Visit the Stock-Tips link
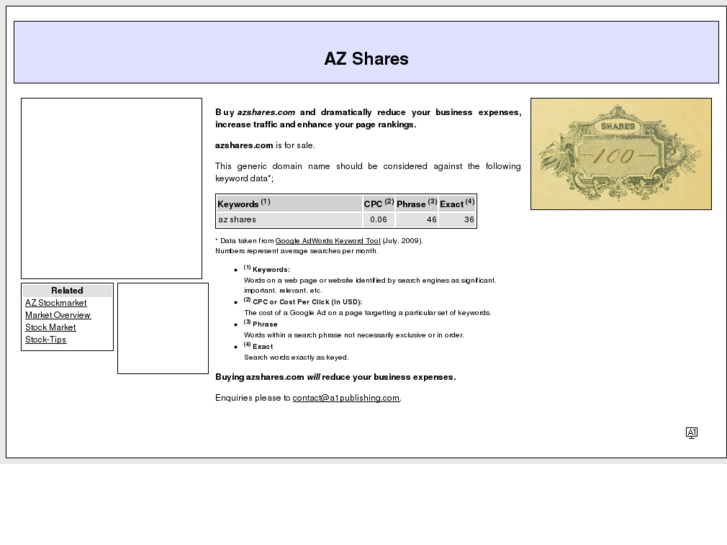The image size is (727, 545). pyautogui.click(x=46, y=340)
